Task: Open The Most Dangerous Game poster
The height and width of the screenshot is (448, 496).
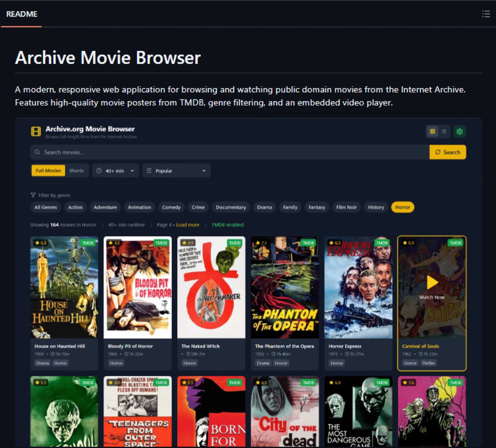Action: (x=358, y=411)
